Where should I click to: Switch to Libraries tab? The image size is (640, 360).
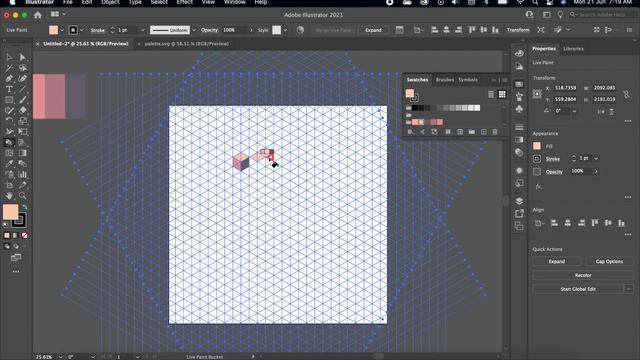pyautogui.click(x=573, y=49)
